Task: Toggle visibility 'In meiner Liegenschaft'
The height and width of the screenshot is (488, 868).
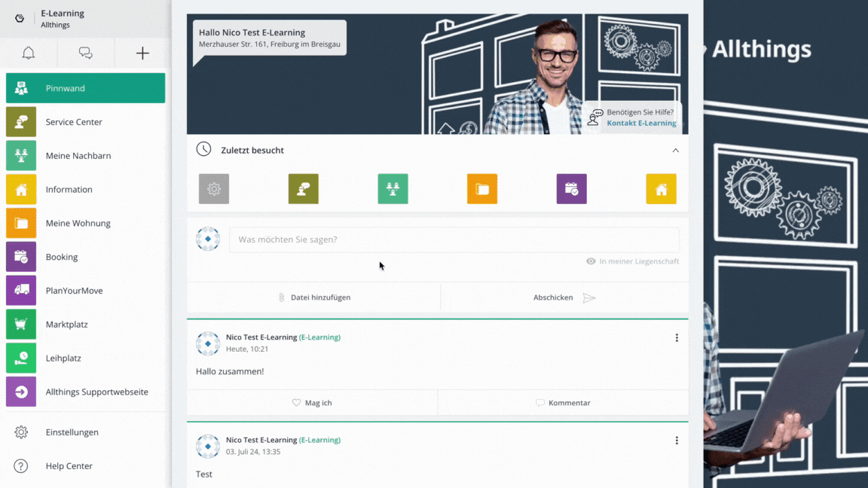Action: click(632, 261)
